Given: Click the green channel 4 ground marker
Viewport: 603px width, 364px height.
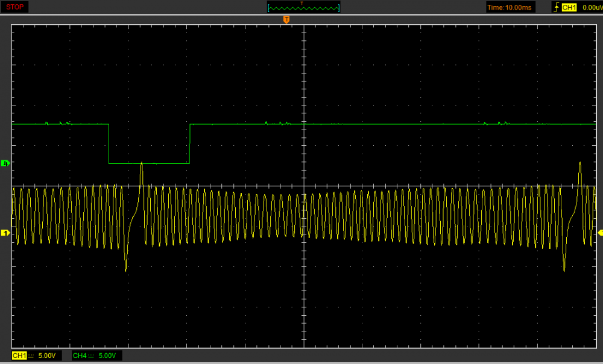Looking at the screenshot, I should 5,163.
